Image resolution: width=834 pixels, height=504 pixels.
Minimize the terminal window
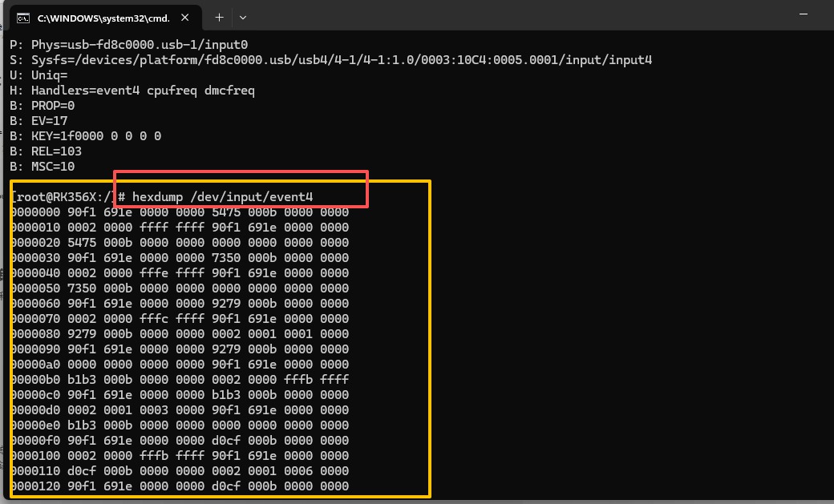point(804,14)
